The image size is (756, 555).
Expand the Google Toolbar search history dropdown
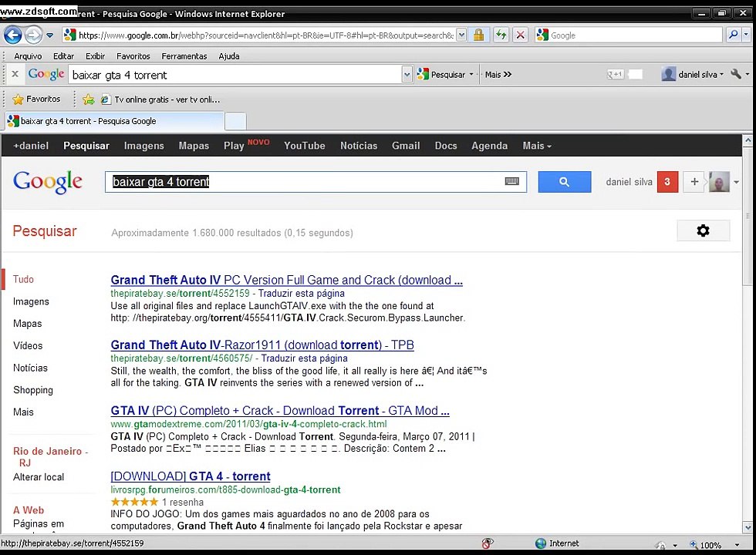407,75
